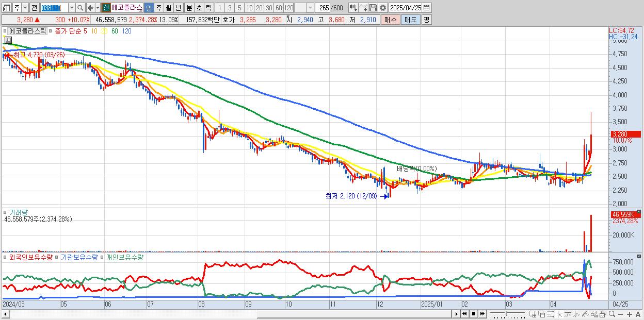Click the 기관보유수량 indicator label

tap(79, 257)
